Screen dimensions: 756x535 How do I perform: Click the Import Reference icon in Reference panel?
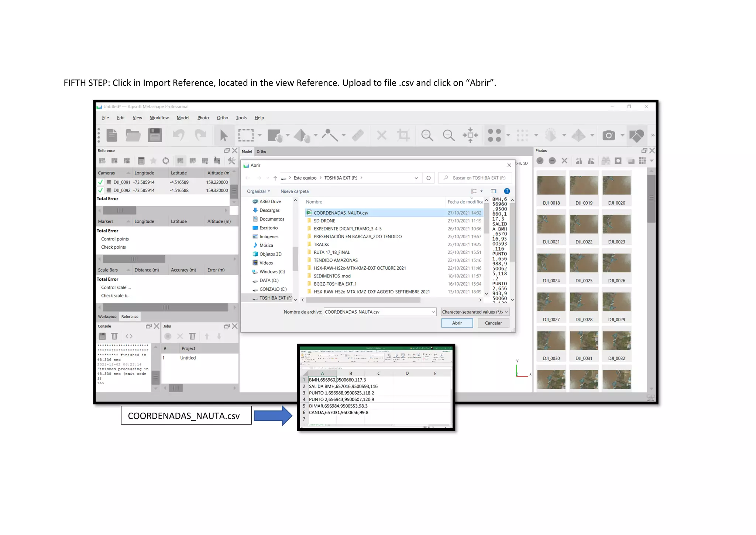tap(102, 161)
